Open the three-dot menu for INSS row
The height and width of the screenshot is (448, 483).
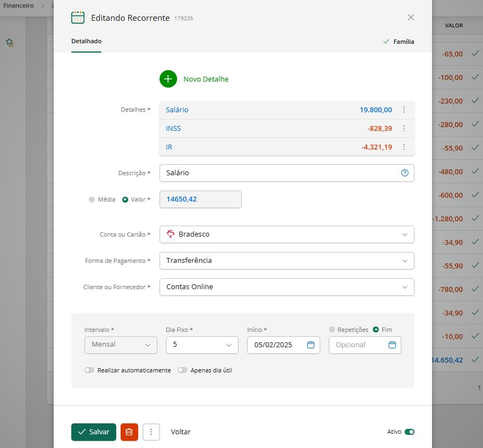(x=404, y=128)
